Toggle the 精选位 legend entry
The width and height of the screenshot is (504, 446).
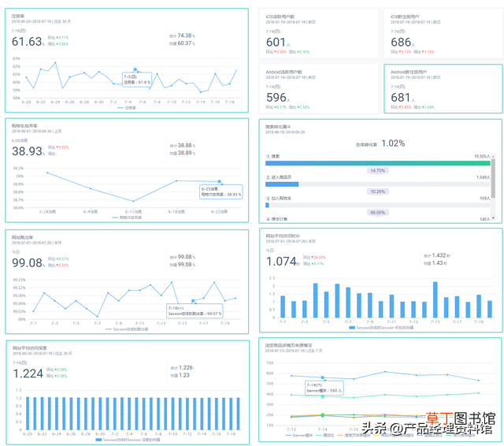[325, 436]
